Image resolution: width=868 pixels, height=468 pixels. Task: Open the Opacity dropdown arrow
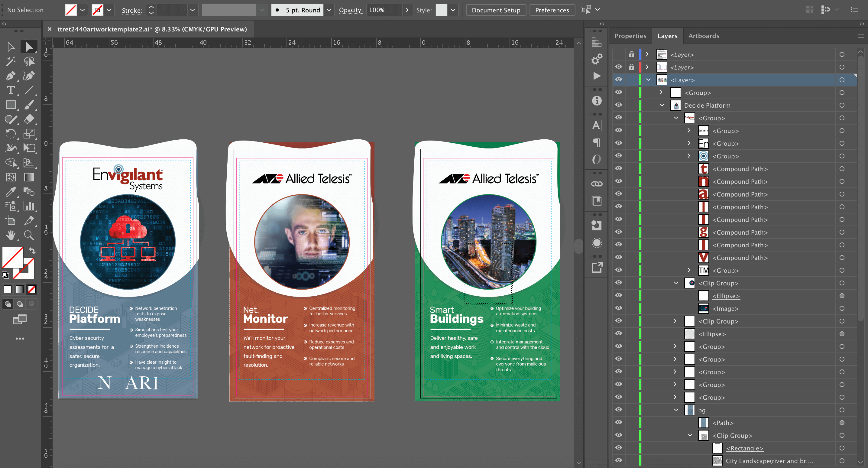pyautogui.click(x=407, y=10)
